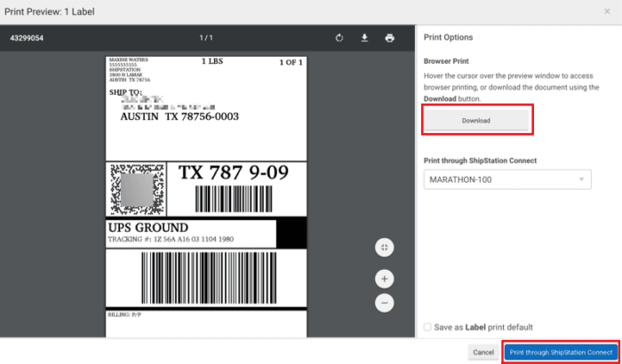Click the printer icon in preview toolbar

(x=389, y=38)
